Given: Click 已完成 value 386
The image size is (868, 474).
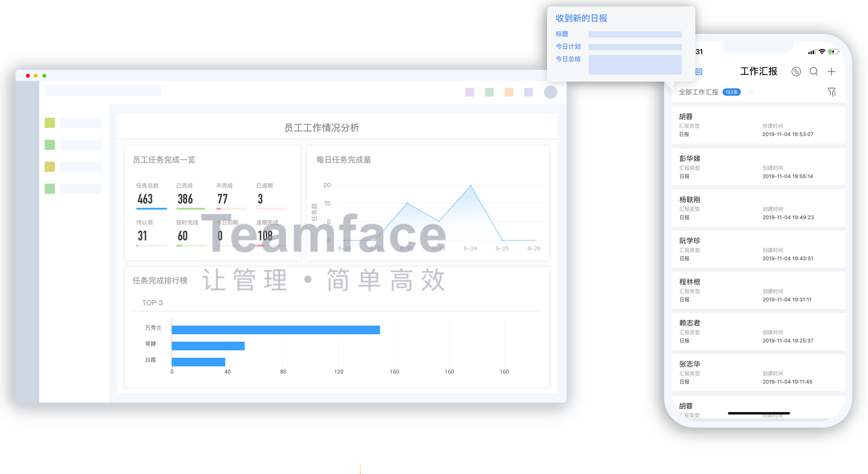Looking at the screenshot, I should pyautogui.click(x=185, y=199).
